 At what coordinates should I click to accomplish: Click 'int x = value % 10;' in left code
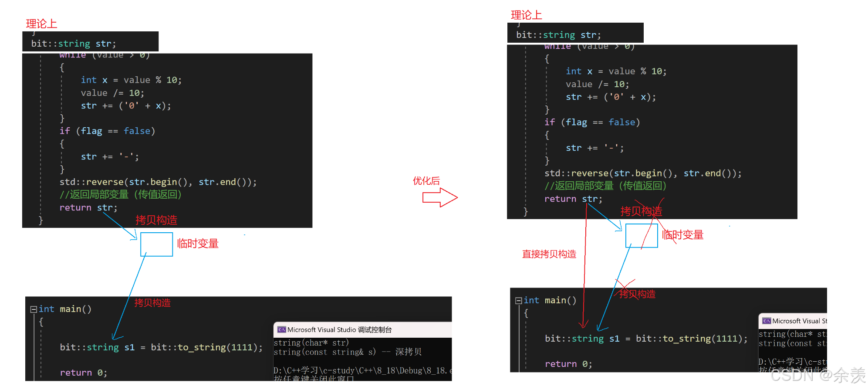click(131, 80)
